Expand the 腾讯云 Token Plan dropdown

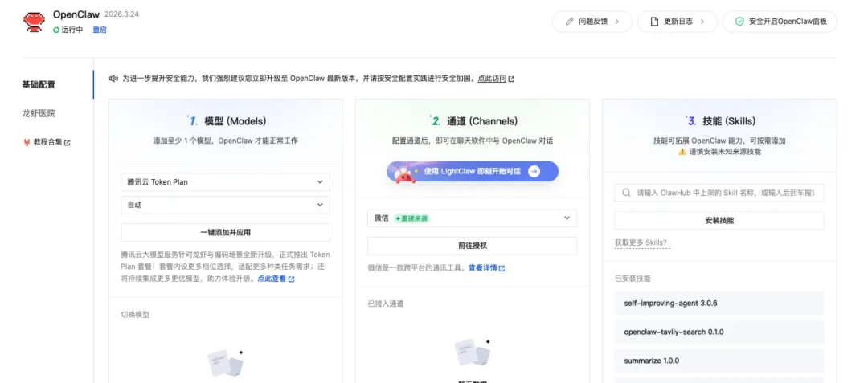coord(225,181)
